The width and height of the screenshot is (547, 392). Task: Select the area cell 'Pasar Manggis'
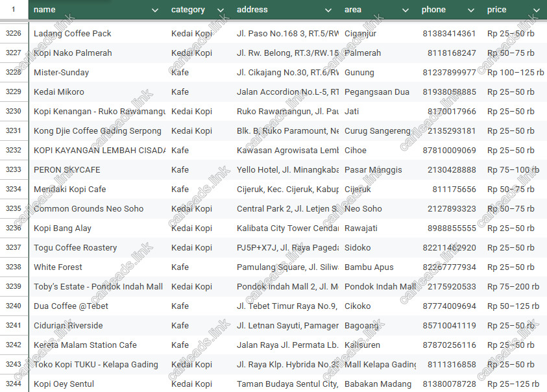pyautogui.click(x=378, y=170)
